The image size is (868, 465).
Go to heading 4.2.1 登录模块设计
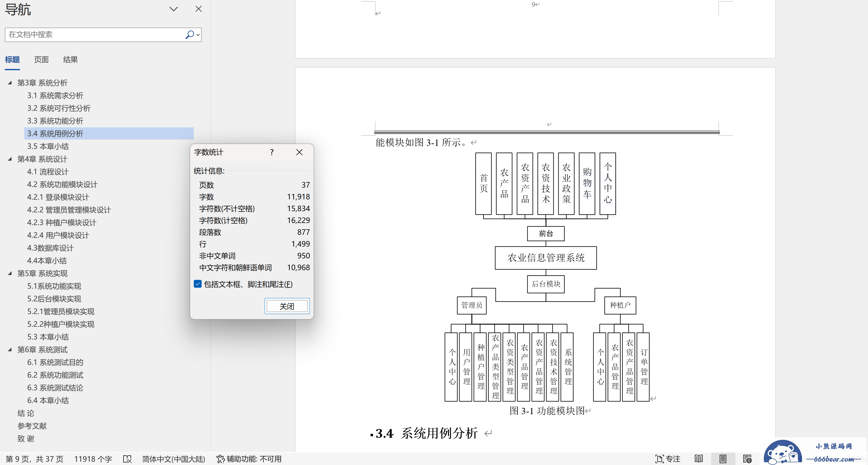58,197
